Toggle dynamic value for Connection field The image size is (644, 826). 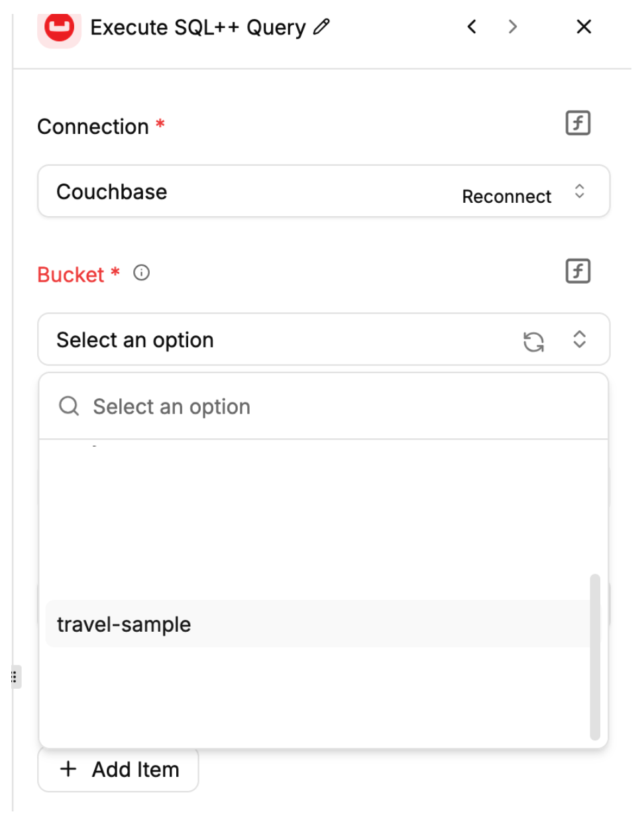point(578,123)
